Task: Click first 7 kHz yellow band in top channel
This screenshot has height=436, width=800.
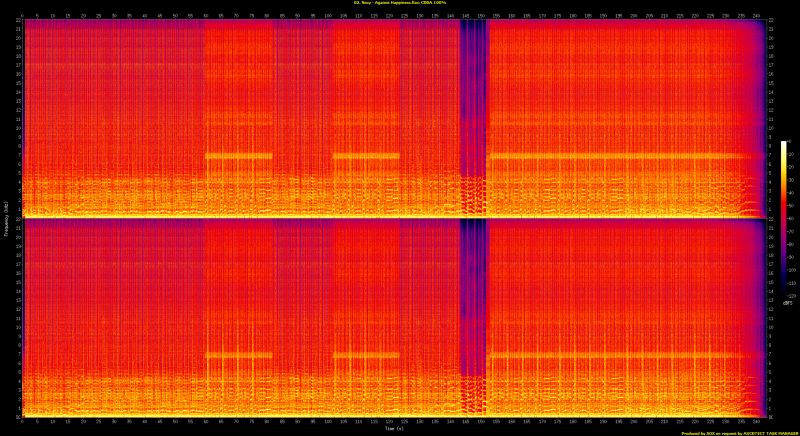Action: tap(238, 156)
